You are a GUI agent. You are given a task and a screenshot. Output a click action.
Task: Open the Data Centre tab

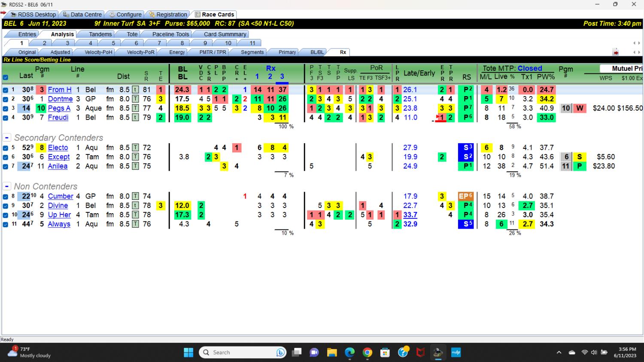point(82,15)
